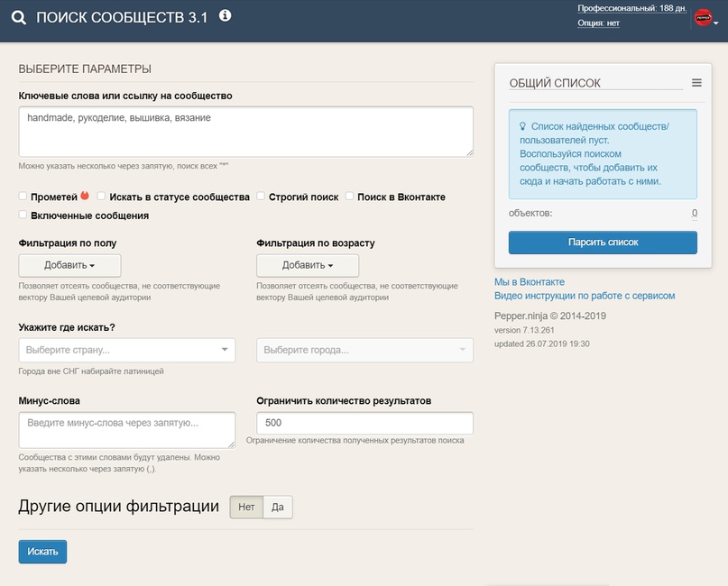
Task: Tick Искать в статусе сообщества checkbox
Action: (x=102, y=197)
